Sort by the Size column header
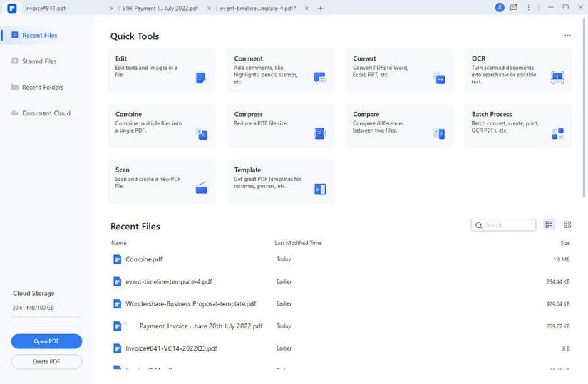Viewport: 588px width, 384px height. coord(564,243)
